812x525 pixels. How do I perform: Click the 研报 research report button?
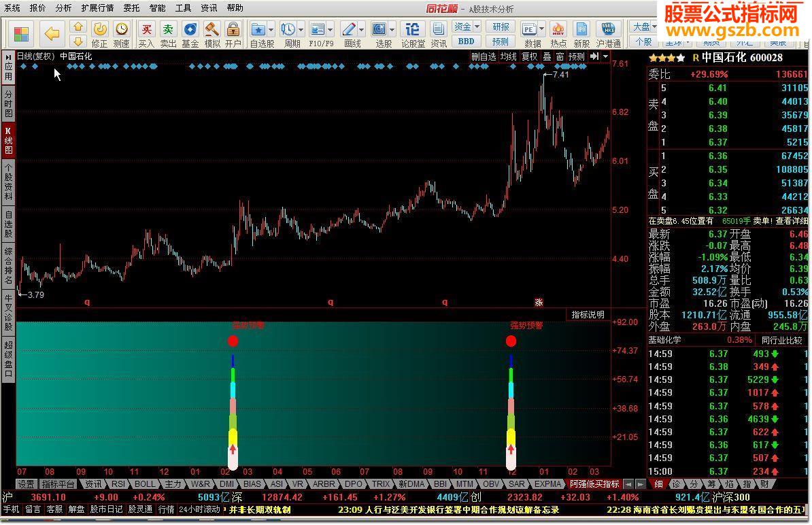501,27
